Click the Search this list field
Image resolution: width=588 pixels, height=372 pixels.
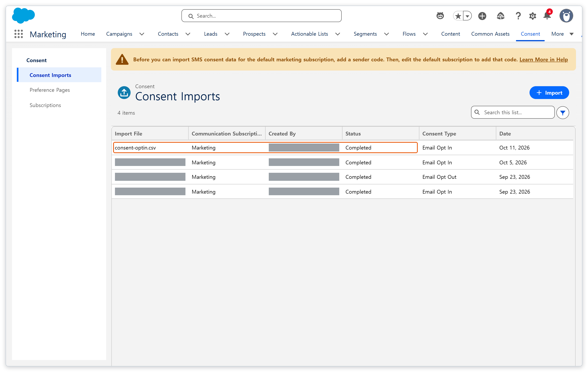(512, 112)
